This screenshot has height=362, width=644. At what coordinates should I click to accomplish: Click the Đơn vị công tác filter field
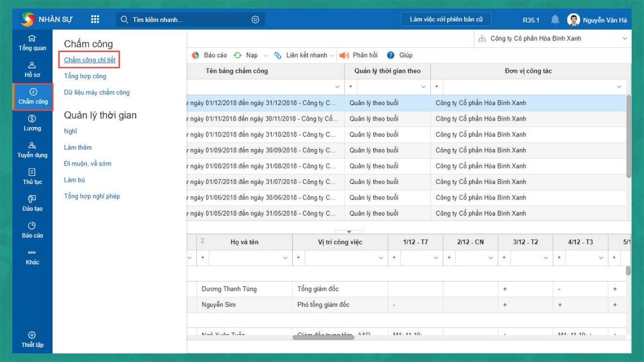(529, 87)
